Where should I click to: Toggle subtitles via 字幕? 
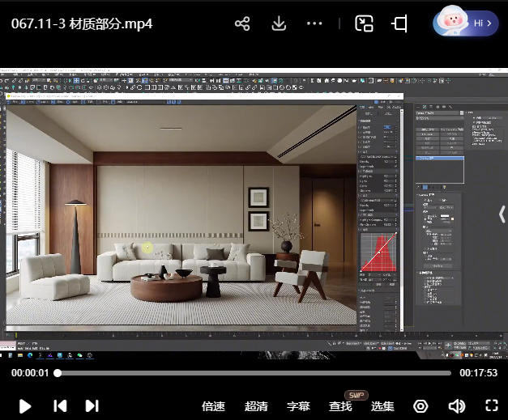(298, 406)
